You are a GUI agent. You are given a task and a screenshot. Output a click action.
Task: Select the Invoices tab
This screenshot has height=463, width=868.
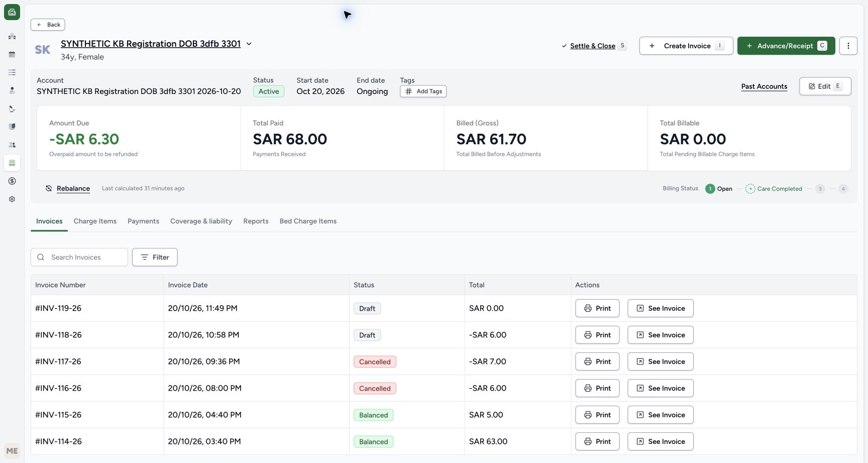49,221
